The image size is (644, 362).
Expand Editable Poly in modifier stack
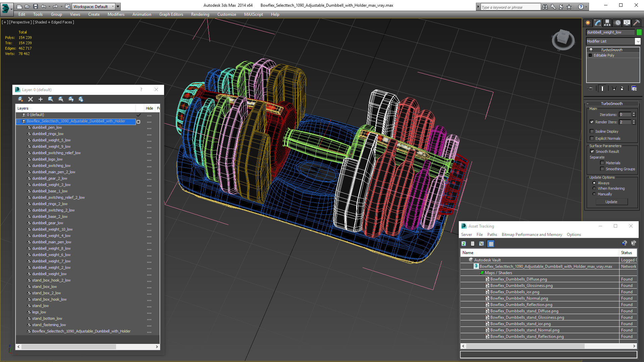[x=590, y=55]
